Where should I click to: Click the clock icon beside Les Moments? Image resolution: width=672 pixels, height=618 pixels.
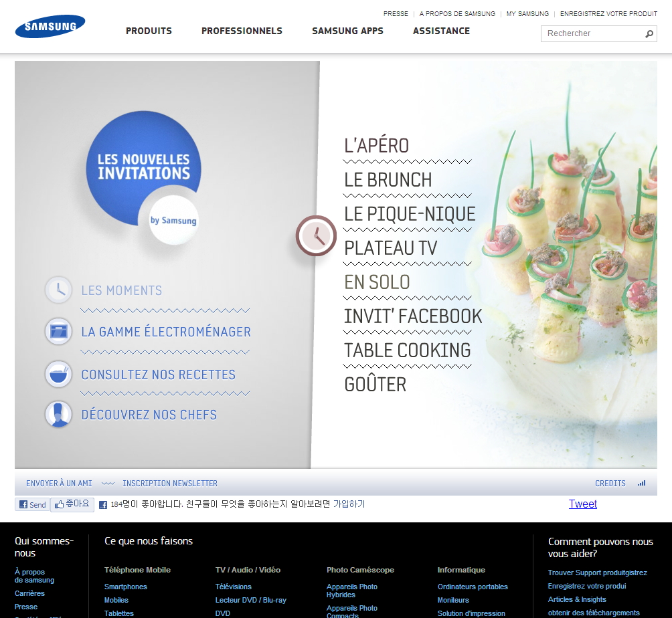pos(58,290)
